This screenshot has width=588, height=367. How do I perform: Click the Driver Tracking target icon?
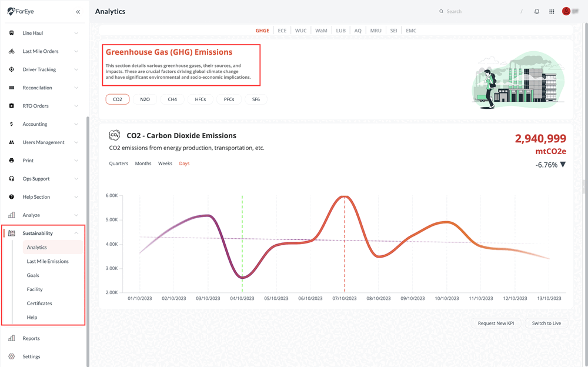[x=12, y=69]
